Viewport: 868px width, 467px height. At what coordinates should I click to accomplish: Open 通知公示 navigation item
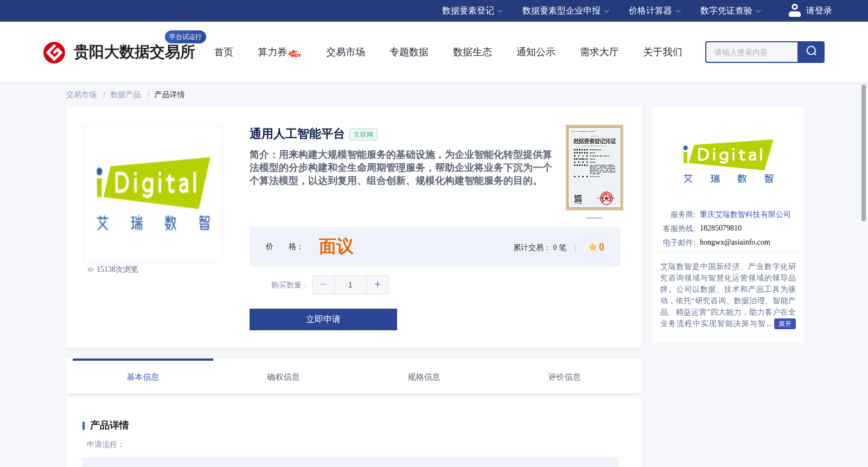point(536,52)
